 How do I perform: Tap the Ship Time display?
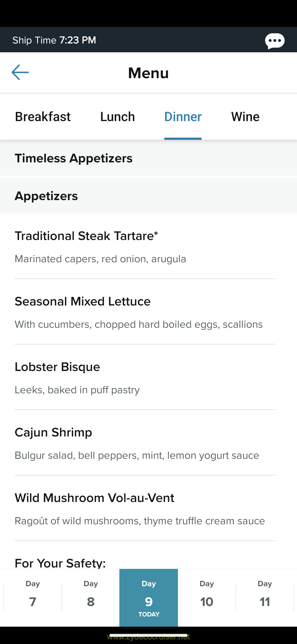click(x=54, y=40)
